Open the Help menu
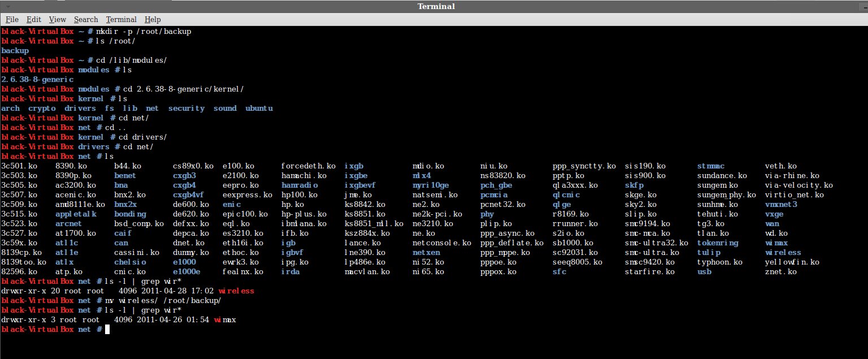Screen dimensions: 868x359 pos(153,19)
